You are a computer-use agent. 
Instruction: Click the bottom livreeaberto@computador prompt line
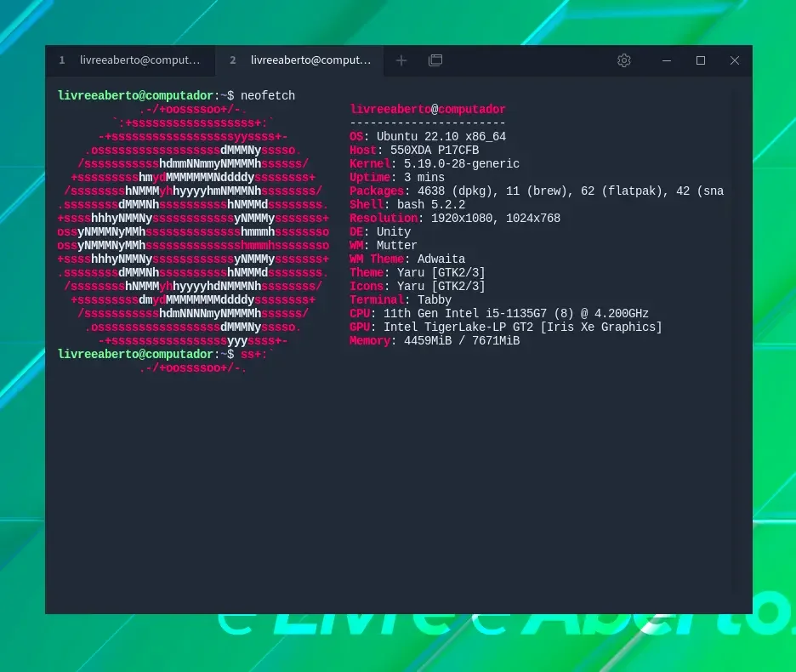pos(166,354)
